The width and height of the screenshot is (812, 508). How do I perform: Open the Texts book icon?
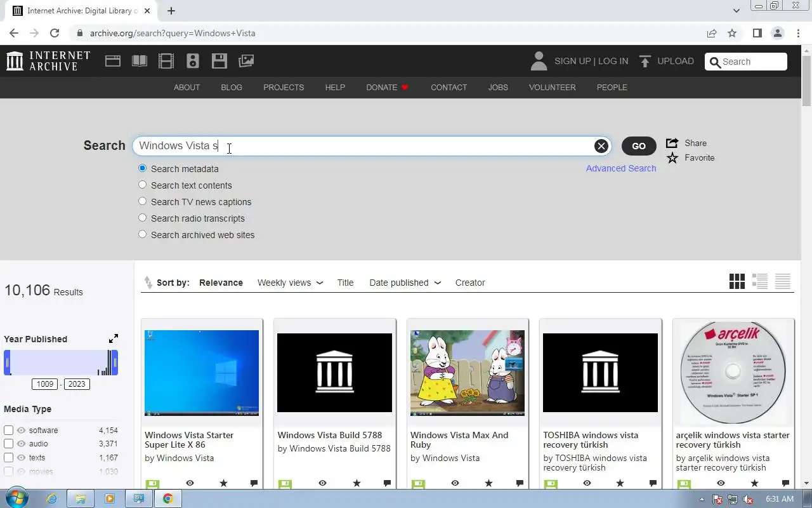(140, 61)
